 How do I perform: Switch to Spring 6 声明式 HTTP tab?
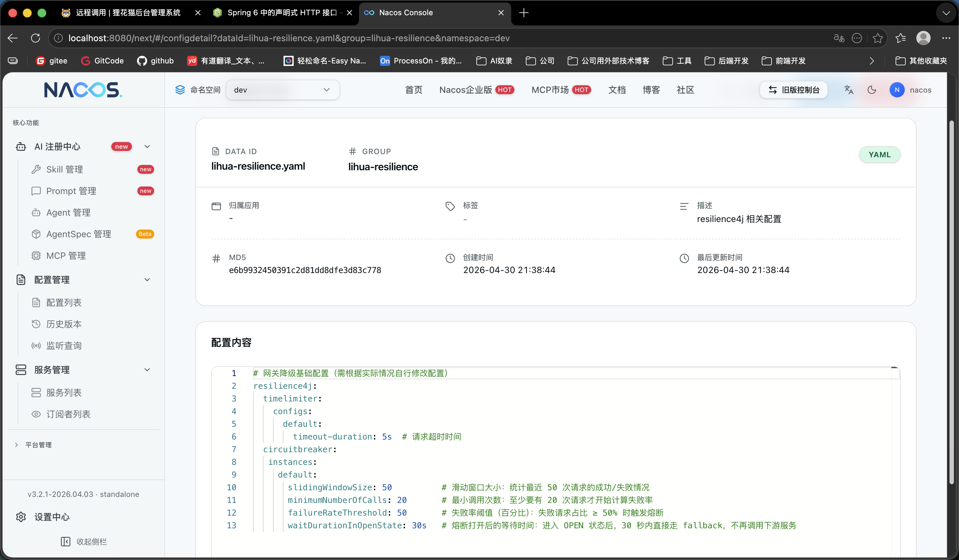[x=282, y=13]
